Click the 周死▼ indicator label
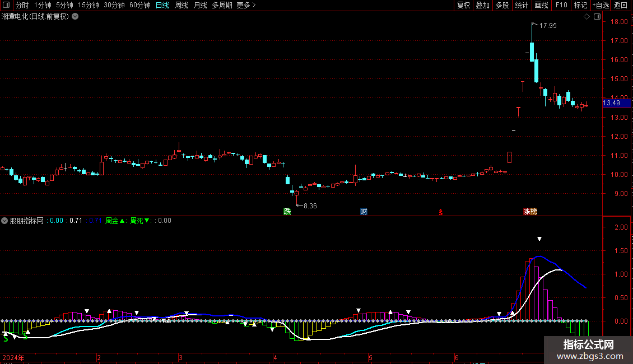 139,221
